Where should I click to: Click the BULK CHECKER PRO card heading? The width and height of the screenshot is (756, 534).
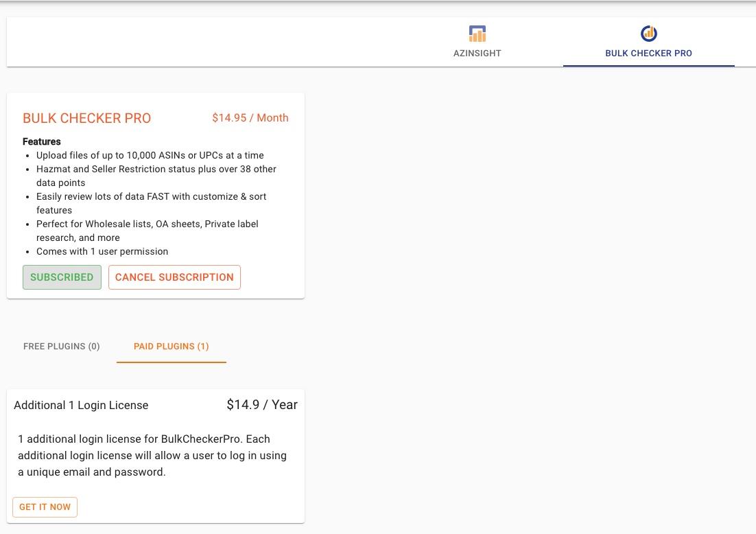tap(87, 118)
